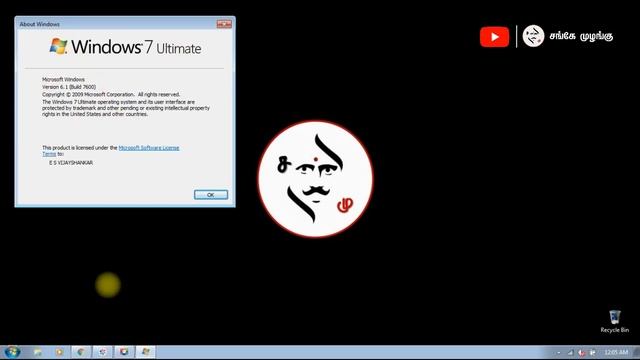Click the Copyright 2009 Microsoft Corporation line
The width and height of the screenshot is (640, 360).
tap(111, 94)
